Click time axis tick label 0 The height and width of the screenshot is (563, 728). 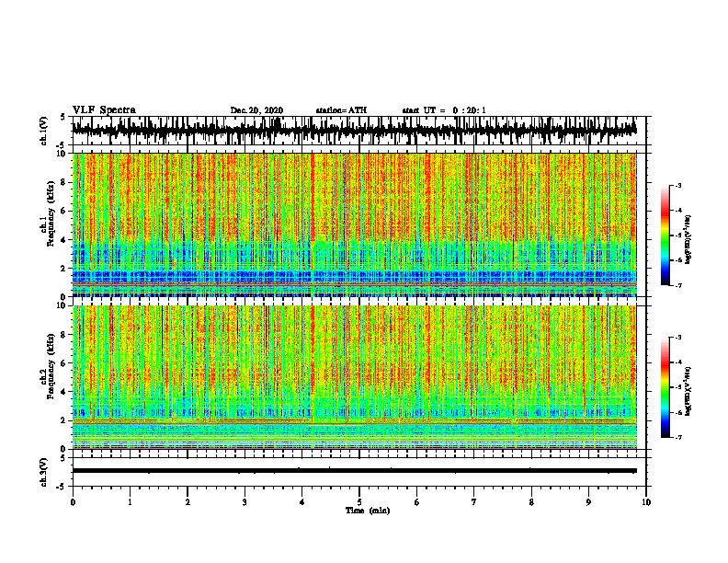click(73, 502)
